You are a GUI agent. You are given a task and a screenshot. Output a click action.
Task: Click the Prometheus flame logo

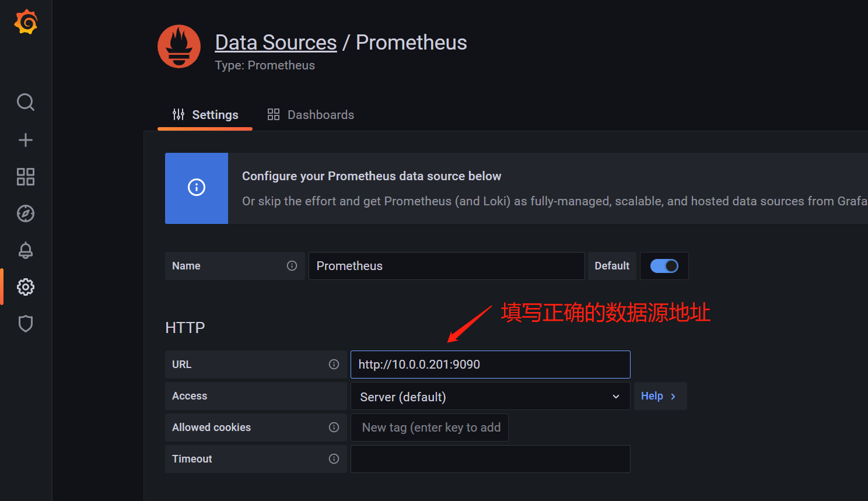tap(179, 47)
